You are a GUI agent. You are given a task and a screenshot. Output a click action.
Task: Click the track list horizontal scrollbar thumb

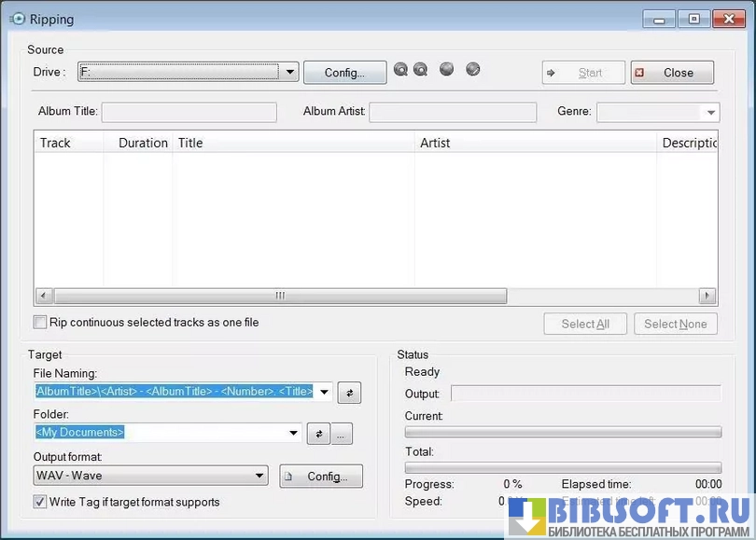tap(280, 296)
